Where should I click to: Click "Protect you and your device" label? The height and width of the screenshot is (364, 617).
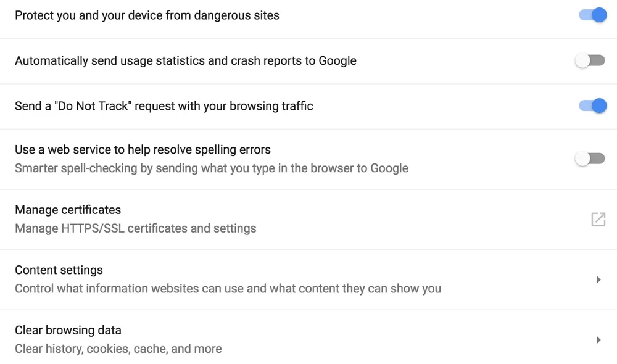point(147,15)
